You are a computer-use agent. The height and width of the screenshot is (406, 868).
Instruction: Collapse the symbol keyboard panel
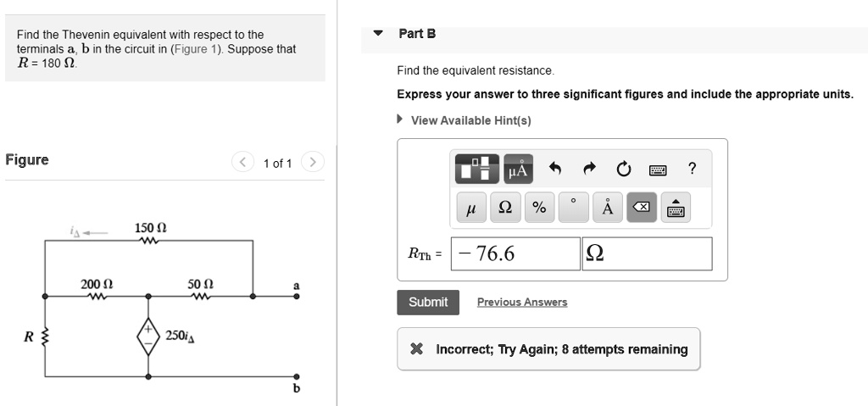[676, 207]
